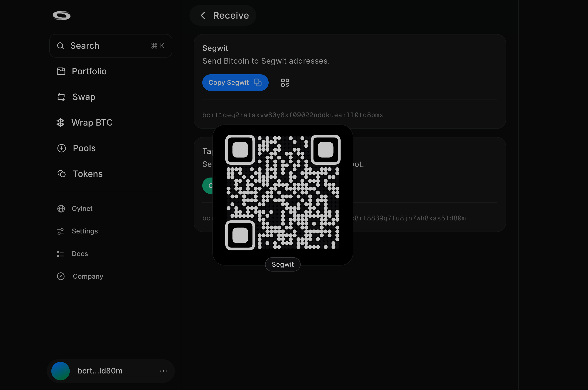Click the Segwit section heading
588x390 pixels.
(215, 48)
